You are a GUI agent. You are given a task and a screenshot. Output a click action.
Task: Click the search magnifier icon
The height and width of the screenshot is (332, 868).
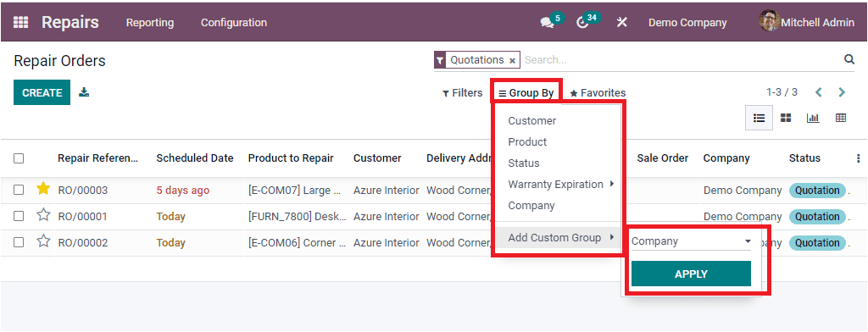pos(849,59)
